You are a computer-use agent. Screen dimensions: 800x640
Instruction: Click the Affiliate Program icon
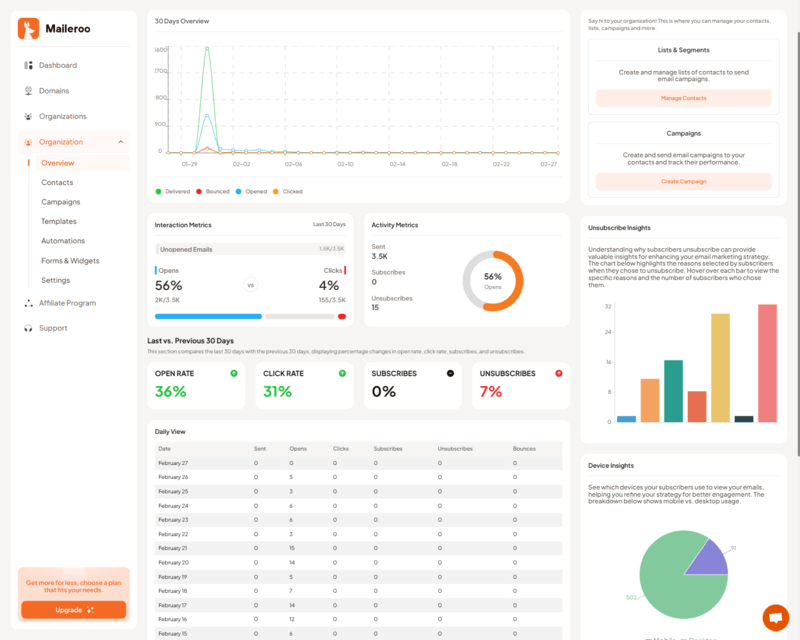tap(28, 303)
